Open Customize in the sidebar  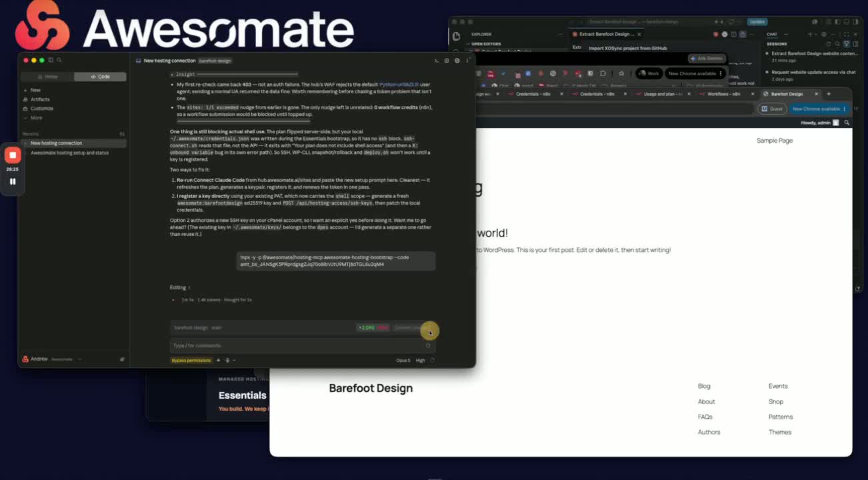click(x=41, y=109)
